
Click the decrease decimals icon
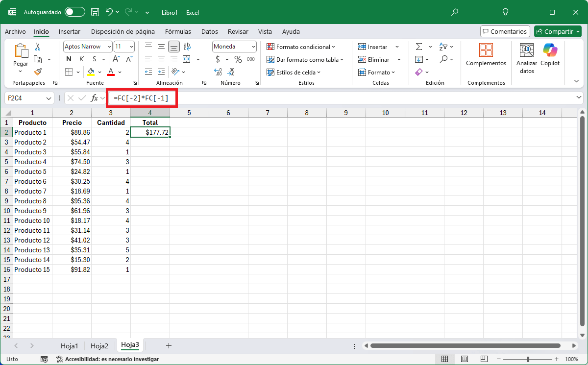pyautogui.click(x=231, y=72)
